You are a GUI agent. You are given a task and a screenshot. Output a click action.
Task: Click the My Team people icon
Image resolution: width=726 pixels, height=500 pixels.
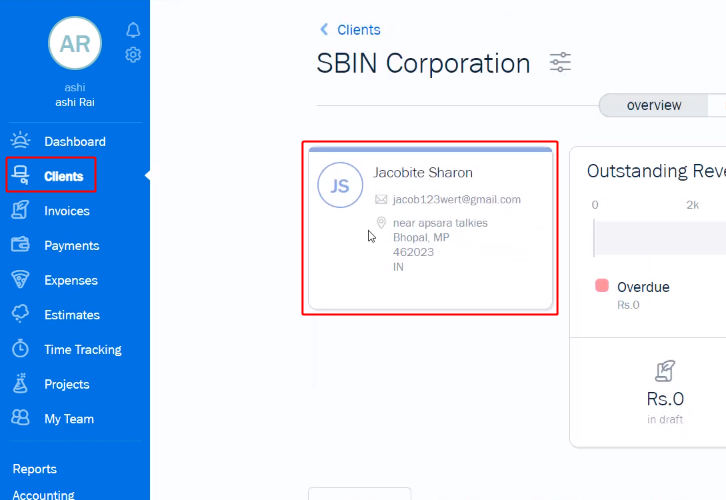point(20,418)
